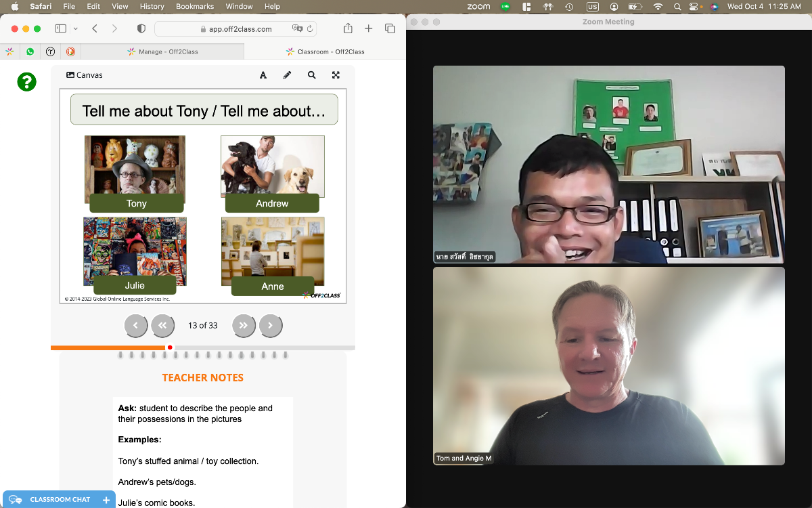The width and height of the screenshot is (812, 508).
Task: Click Andrew's photo with dogs
Action: coord(272,166)
